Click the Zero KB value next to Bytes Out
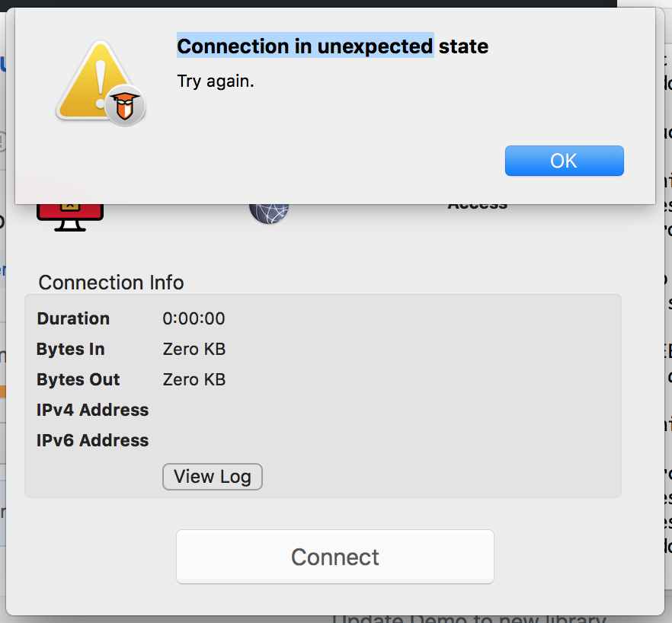Image resolution: width=672 pixels, height=623 pixels. pyautogui.click(x=194, y=379)
